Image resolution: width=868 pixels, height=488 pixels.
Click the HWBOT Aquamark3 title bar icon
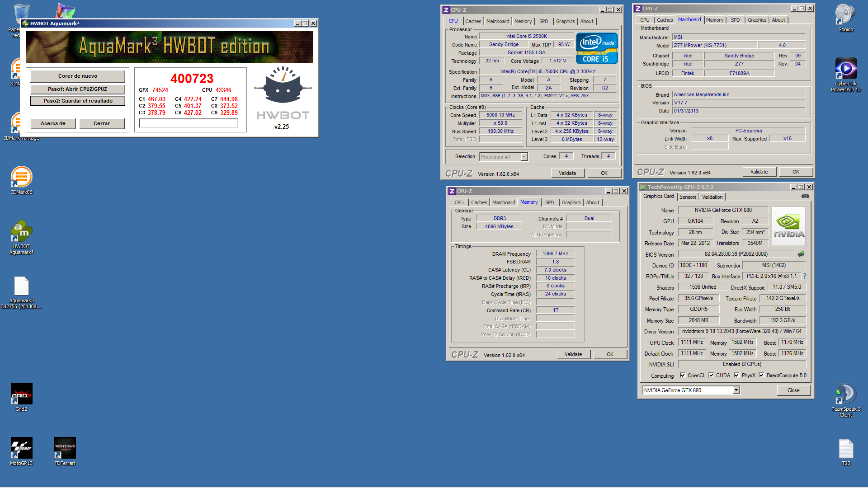[x=26, y=23]
